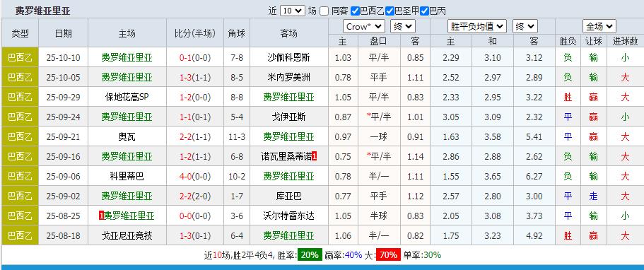Click the 11-3 corner count cell
This screenshot has height=270, width=644.
point(237,136)
